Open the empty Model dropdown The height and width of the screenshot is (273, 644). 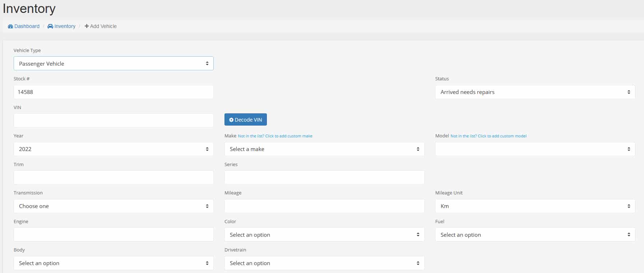535,149
